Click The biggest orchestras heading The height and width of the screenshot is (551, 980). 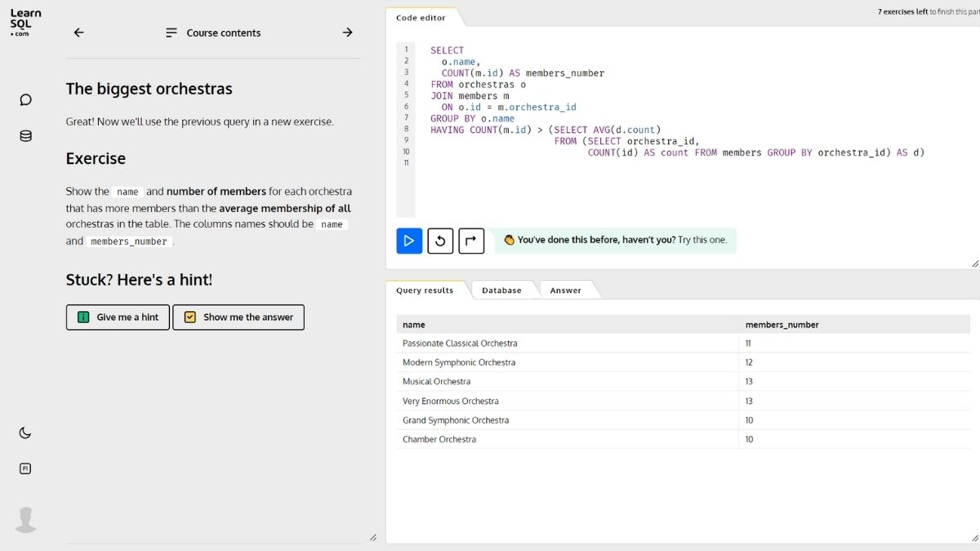(149, 89)
